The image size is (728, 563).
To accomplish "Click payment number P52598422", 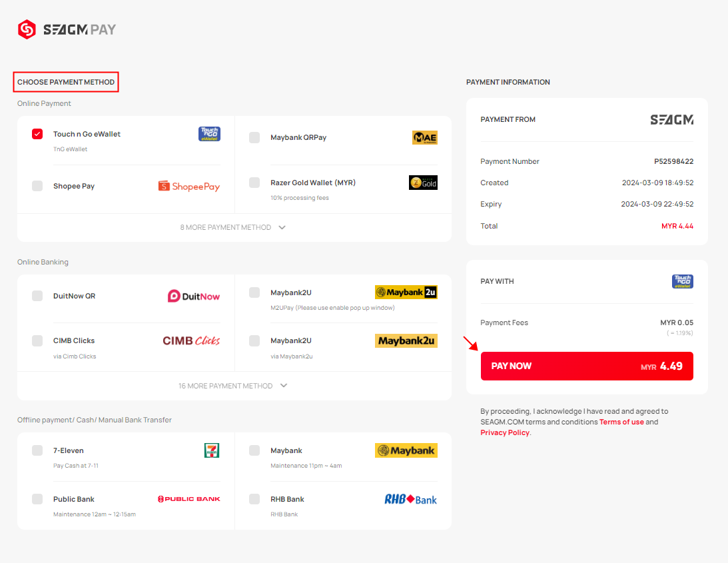I will click(x=673, y=161).
